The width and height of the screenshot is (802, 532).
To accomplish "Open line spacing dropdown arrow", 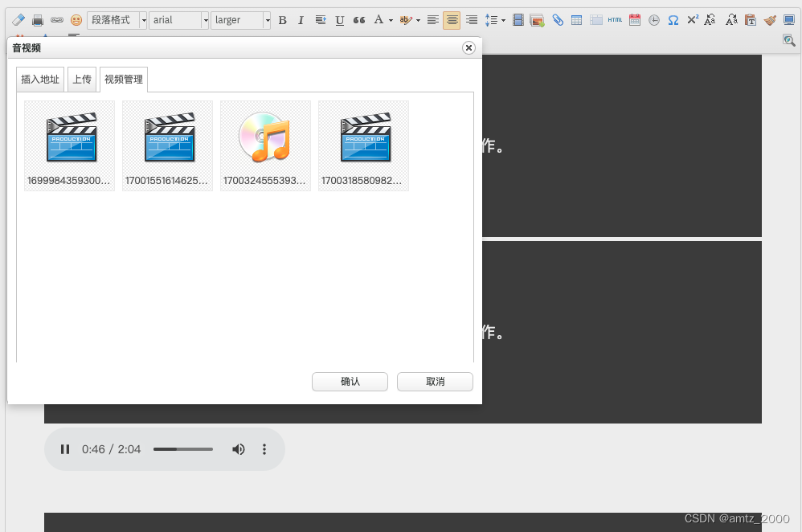I will pyautogui.click(x=503, y=20).
